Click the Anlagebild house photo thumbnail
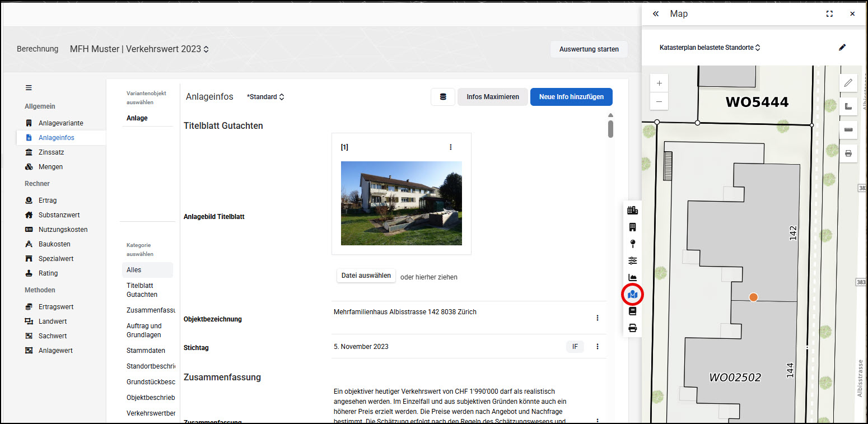This screenshot has height=424, width=868. [402, 203]
